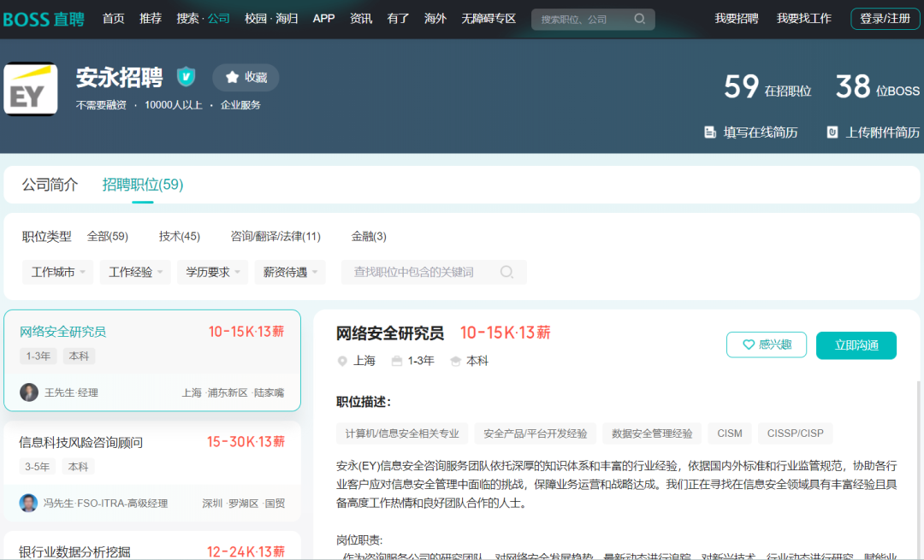This screenshot has height=560, width=924.
Task: Filter by 技术(45) job type
Action: 180,237
